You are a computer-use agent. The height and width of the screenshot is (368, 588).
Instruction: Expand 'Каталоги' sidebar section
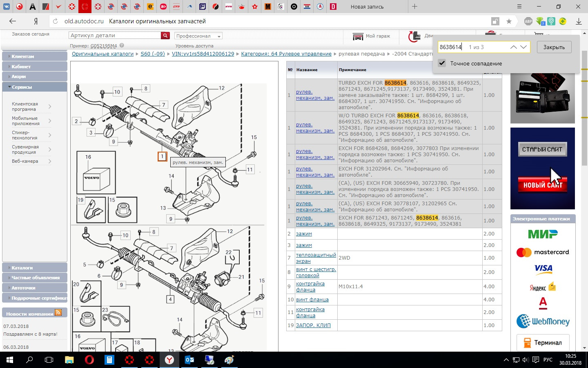(x=35, y=268)
